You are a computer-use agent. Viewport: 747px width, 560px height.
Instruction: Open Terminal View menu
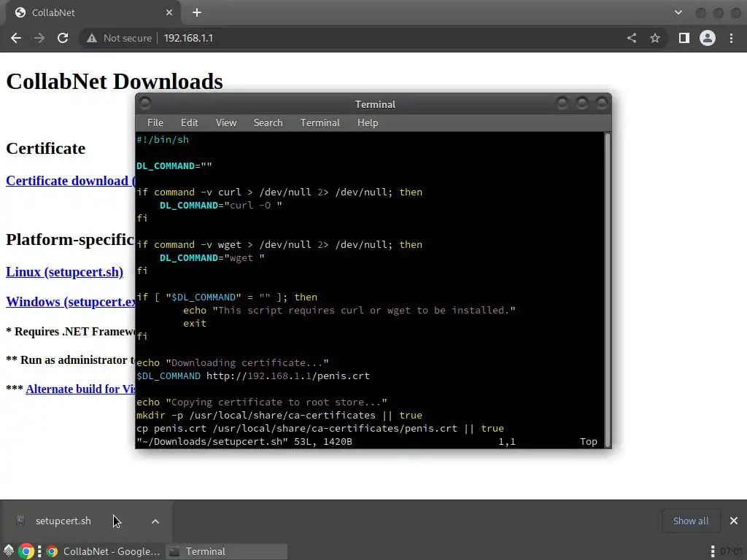click(x=226, y=122)
